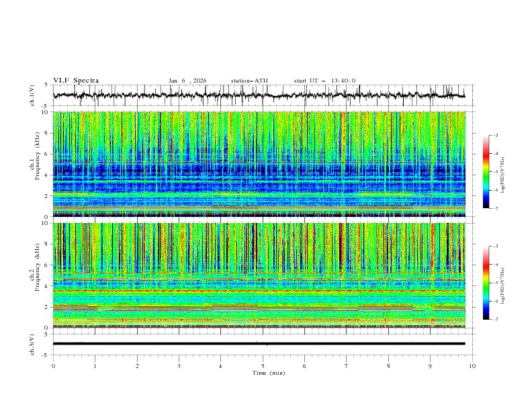
Task: Click the start UT 13:40:0 label
Action: [324, 81]
